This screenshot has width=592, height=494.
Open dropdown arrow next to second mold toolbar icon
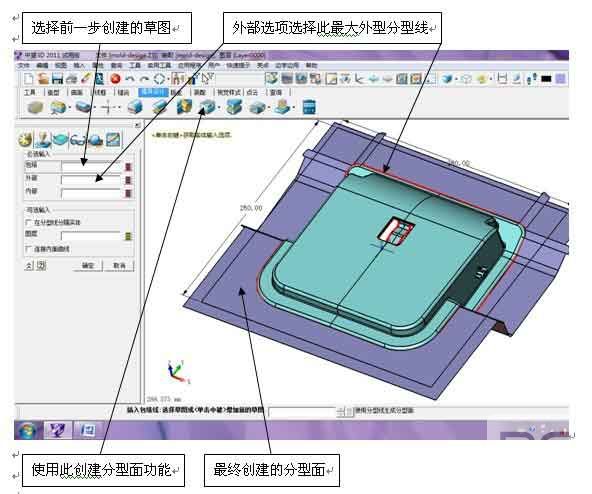69,108
